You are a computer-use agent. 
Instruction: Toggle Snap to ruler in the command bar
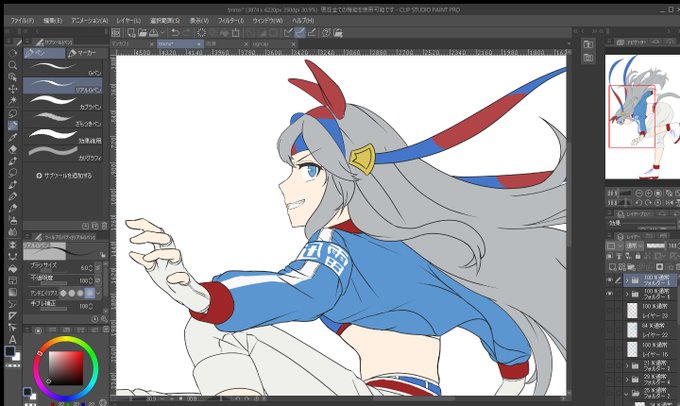tap(288, 33)
